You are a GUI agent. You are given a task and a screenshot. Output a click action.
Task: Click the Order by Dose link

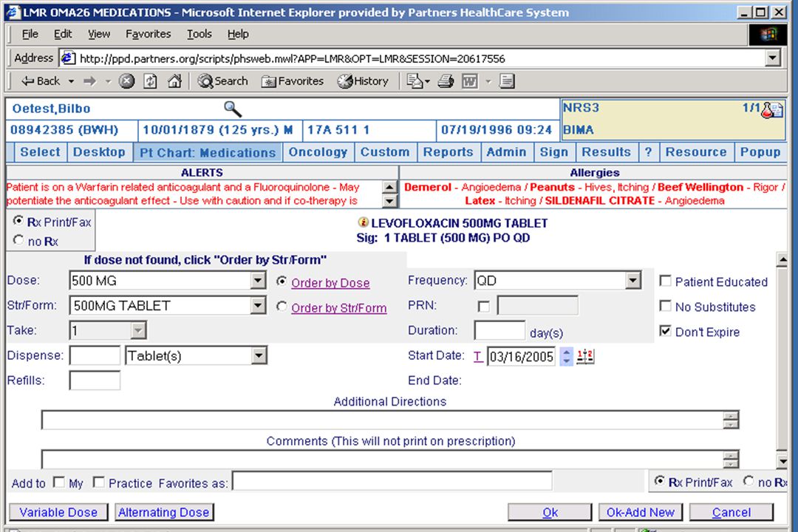tap(330, 282)
